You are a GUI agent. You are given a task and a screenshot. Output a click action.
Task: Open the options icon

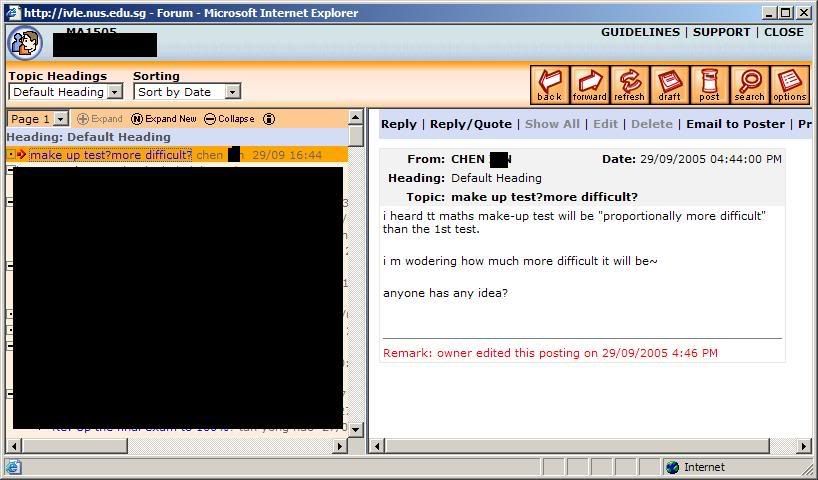tap(789, 85)
